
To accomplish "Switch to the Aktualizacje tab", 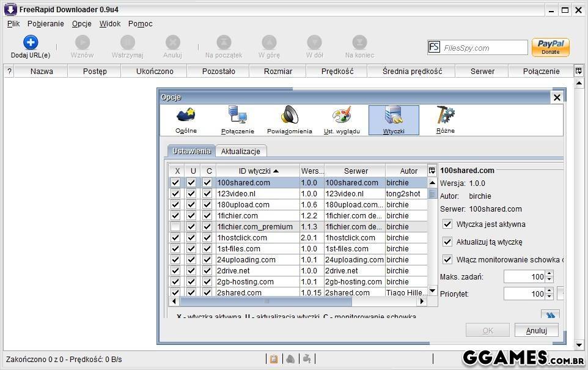I will [x=240, y=151].
